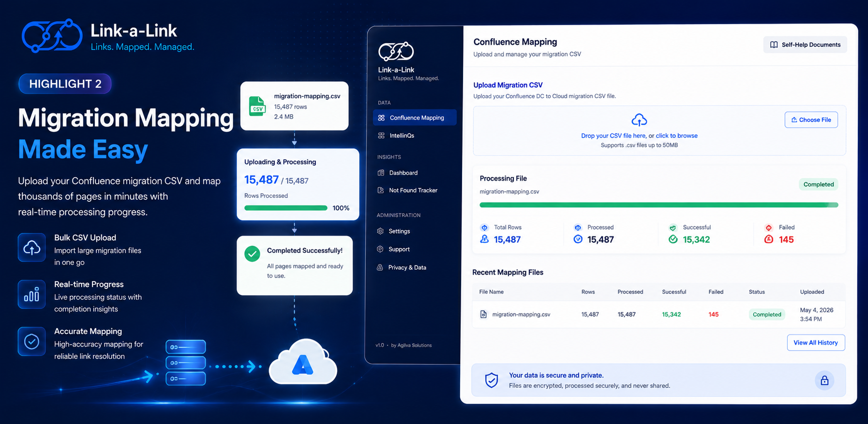Click the file icon beside migration-mapping.csv row
The height and width of the screenshot is (424, 868).
point(483,314)
